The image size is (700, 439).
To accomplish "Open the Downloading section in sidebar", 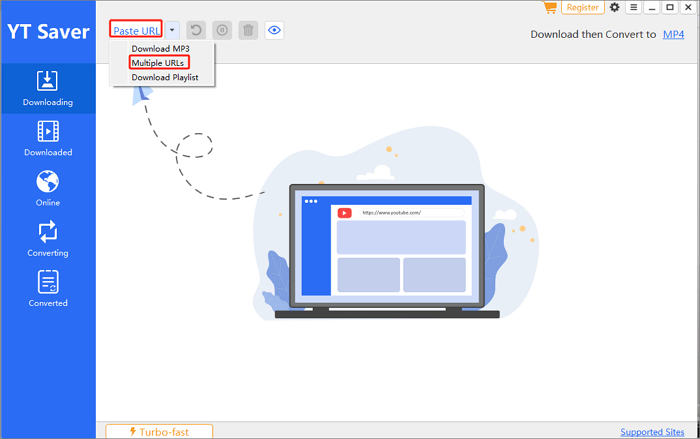I will 48,88.
